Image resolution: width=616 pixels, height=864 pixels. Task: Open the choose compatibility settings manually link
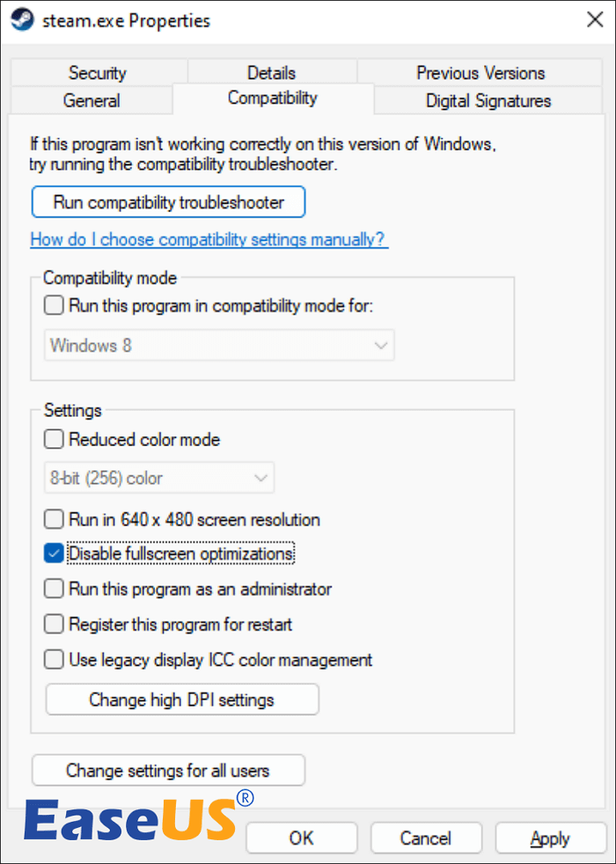pos(209,239)
